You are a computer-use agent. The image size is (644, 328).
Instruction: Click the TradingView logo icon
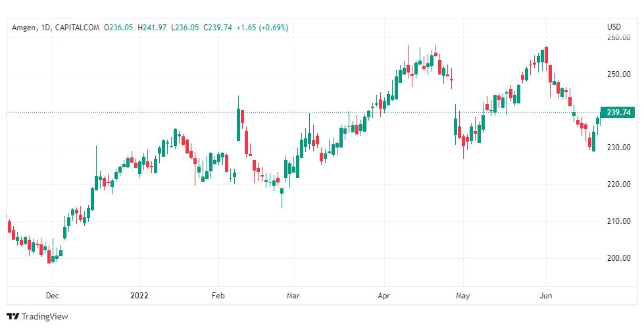[x=14, y=317]
